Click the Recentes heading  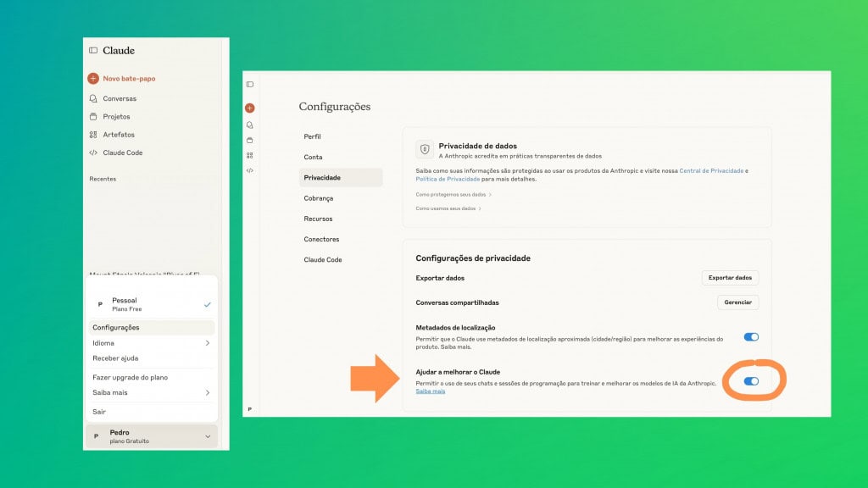[103, 180]
